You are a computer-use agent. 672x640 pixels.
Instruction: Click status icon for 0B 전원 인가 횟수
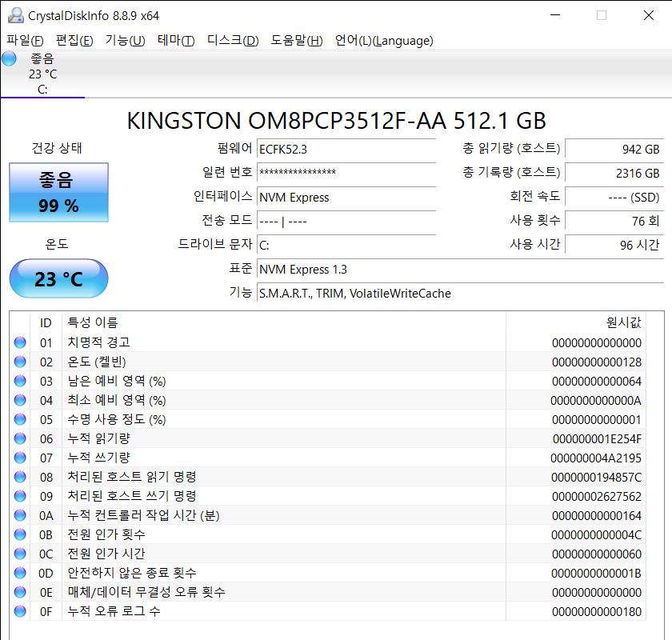pyautogui.click(x=20, y=534)
